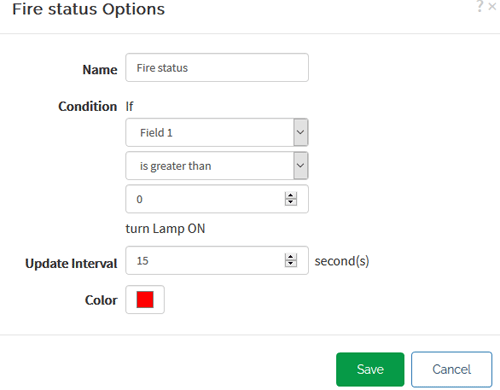The image size is (500, 390).
Task: Save the lamp indicator settings
Action: [370, 369]
